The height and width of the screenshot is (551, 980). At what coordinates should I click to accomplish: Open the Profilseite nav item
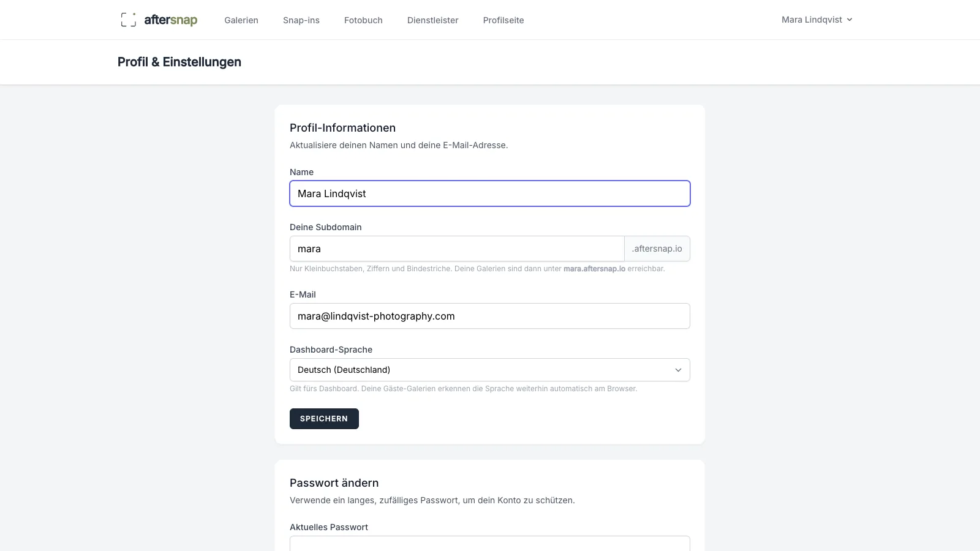pos(503,20)
